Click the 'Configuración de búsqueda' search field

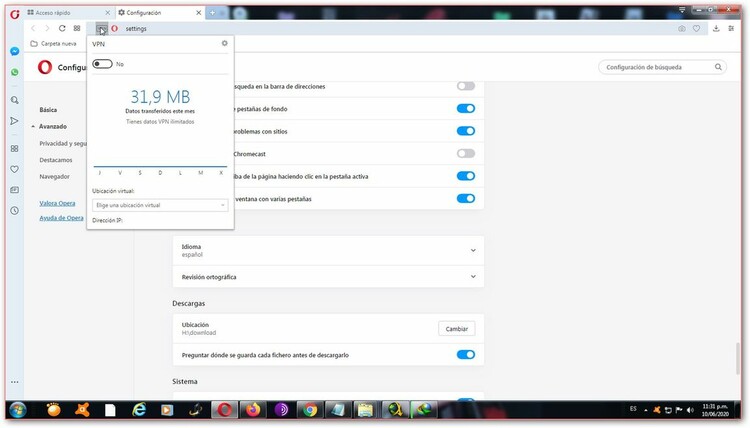662,67
